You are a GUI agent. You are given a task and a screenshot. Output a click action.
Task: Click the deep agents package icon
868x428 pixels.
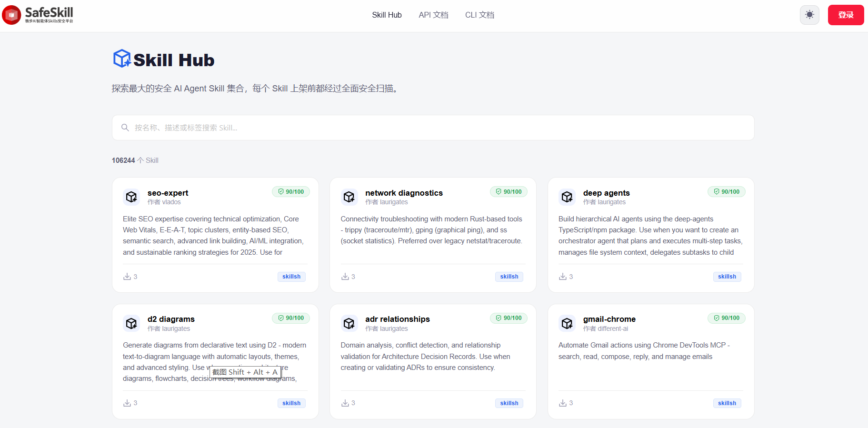pos(567,197)
